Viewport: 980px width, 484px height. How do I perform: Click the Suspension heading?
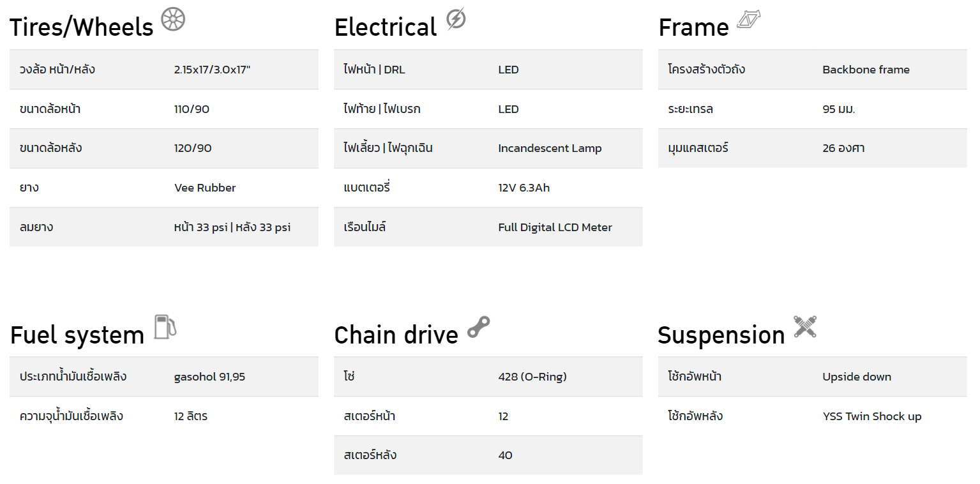pyautogui.click(x=721, y=336)
